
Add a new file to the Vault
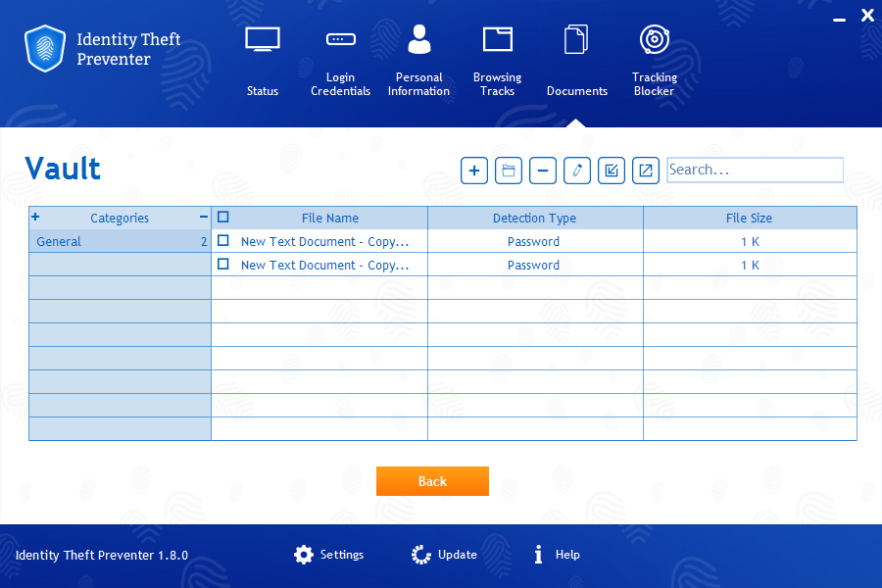pos(474,170)
